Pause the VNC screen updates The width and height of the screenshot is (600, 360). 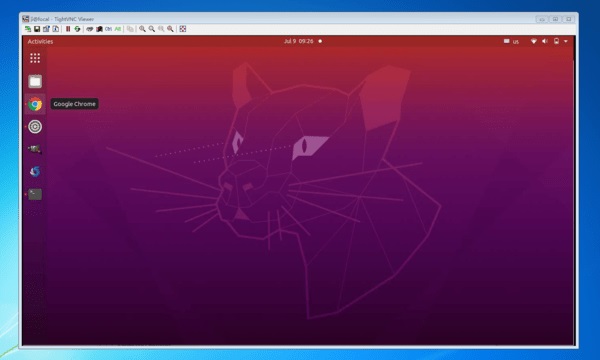click(68, 29)
